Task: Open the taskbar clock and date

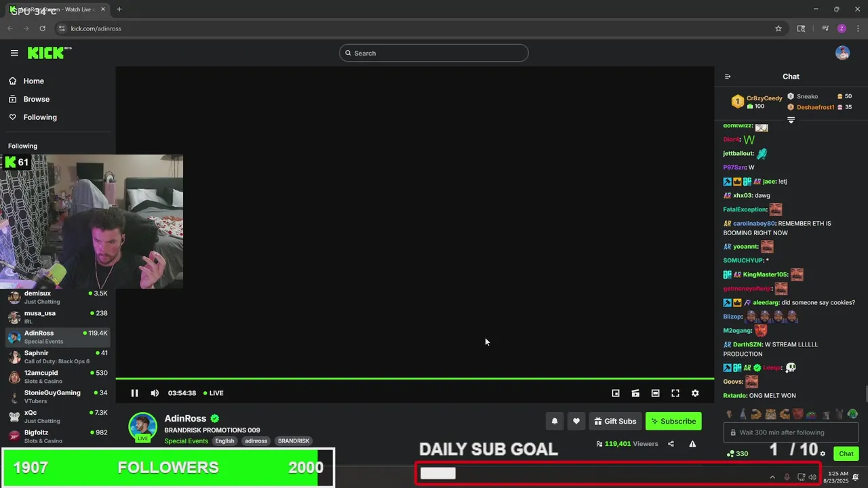Action: 836,477
